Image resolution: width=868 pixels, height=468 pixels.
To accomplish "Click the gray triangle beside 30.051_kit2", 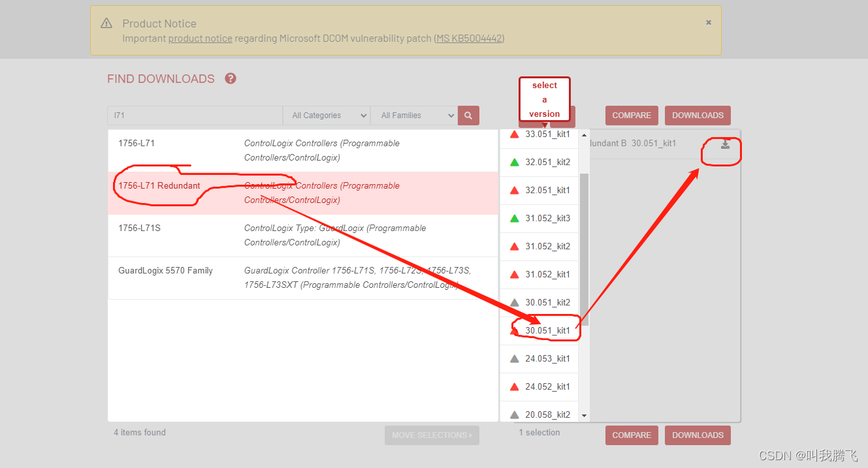I will point(515,303).
